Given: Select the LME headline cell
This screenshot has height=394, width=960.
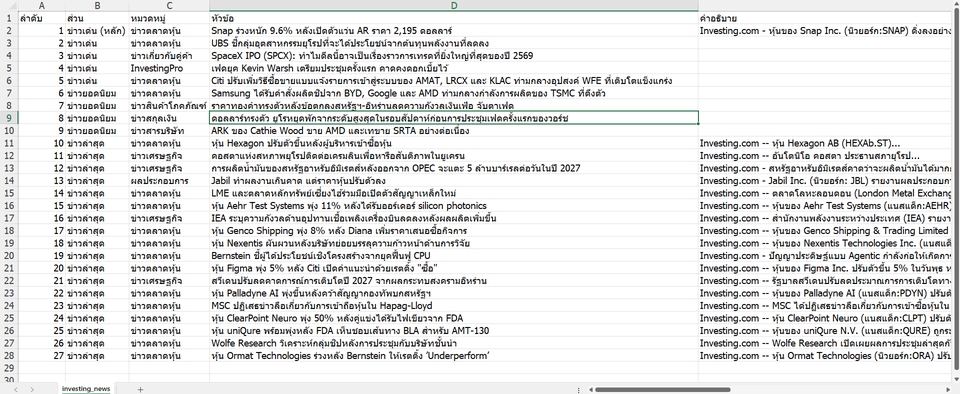Looking at the screenshot, I should [x=454, y=193].
